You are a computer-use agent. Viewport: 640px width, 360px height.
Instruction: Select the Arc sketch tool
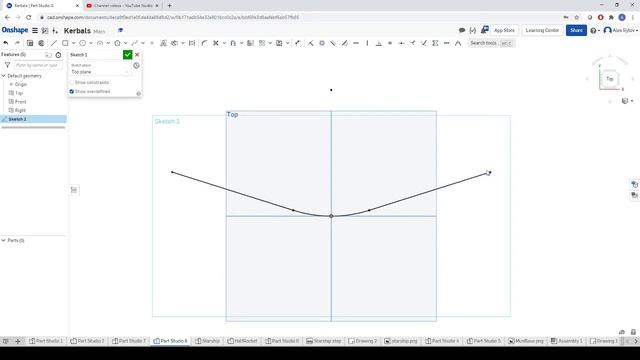(100, 43)
